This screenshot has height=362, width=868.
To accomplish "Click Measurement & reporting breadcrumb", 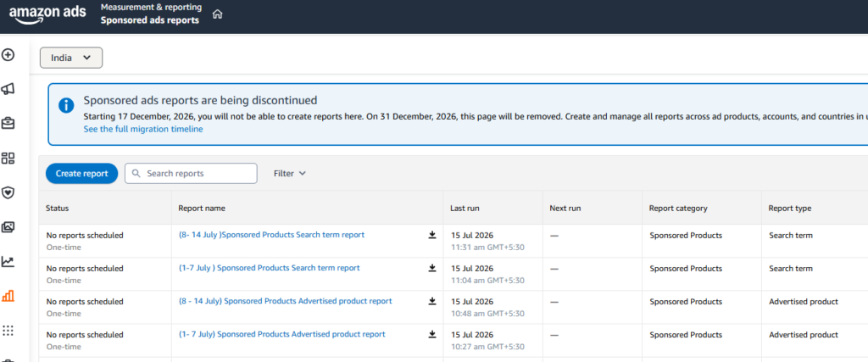I will [151, 8].
